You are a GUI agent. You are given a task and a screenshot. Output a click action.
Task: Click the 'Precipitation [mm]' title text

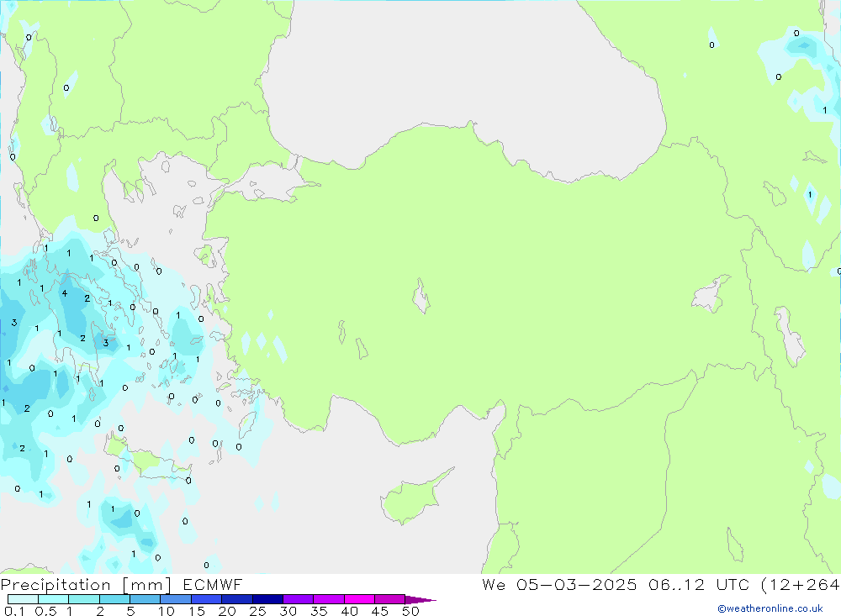(x=86, y=585)
